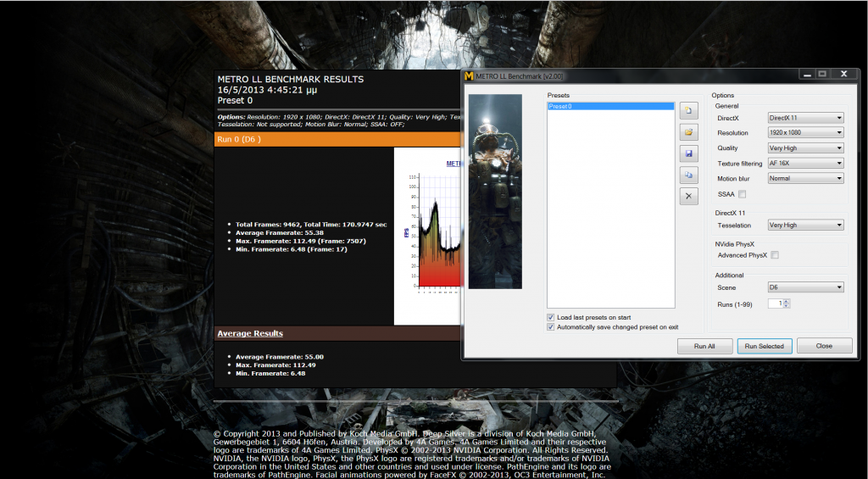Viewport: 868px width, 479px height.
Task: Toggle Automatically save changed preset on exit
Action: (x=551, y=326)
